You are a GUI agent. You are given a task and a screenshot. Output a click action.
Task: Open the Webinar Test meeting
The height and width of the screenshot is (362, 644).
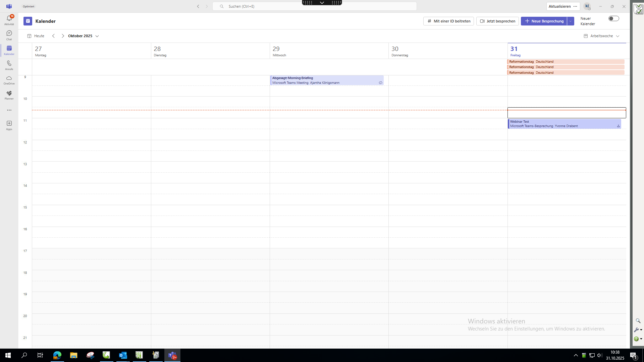[x=564, y=124]
